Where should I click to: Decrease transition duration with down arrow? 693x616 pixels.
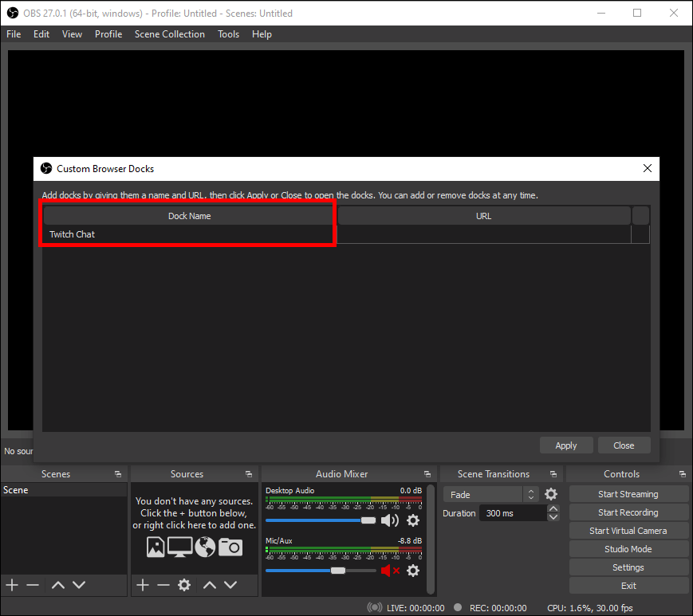click(553, 517)
